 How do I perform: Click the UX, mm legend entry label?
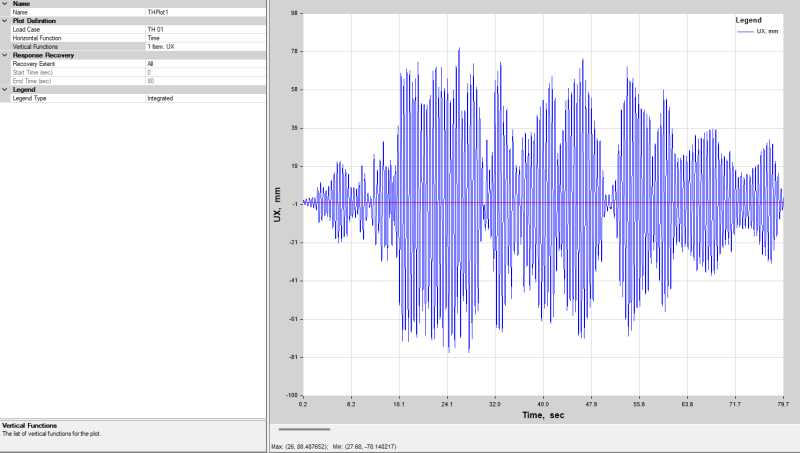(x=767, y=32)
